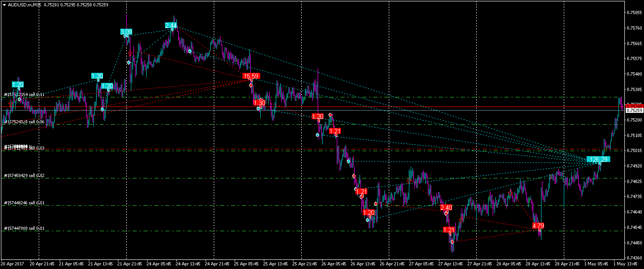Click price scale value 0.74640
644x269 pixels.
[634, 212]
